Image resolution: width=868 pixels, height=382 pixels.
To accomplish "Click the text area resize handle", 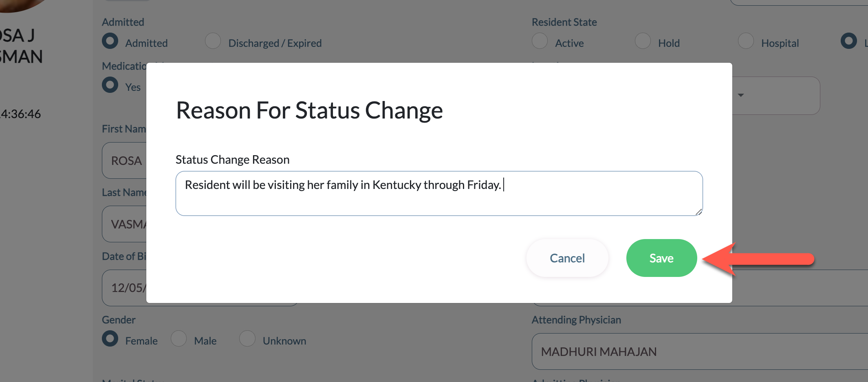I will [698, 212].
